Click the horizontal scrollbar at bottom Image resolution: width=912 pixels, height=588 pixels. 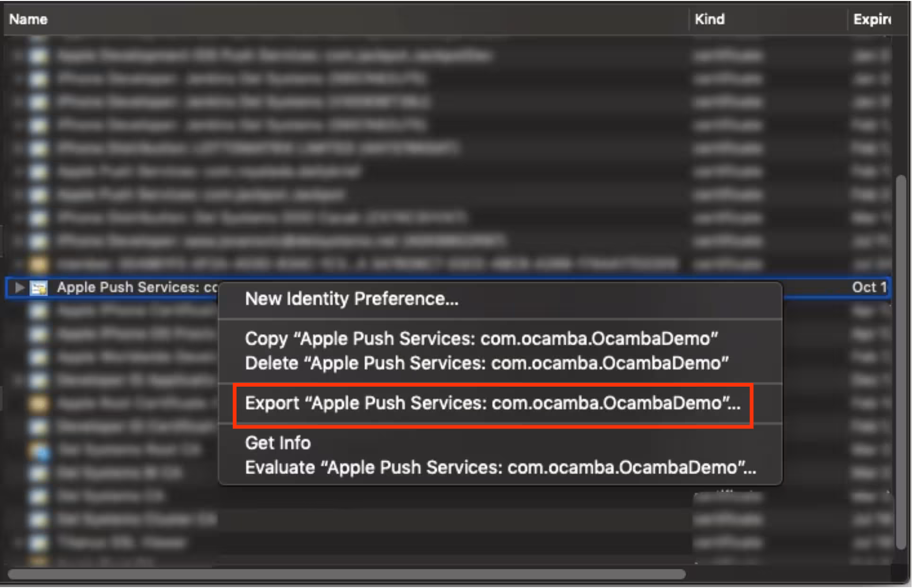tap(346, 574)
